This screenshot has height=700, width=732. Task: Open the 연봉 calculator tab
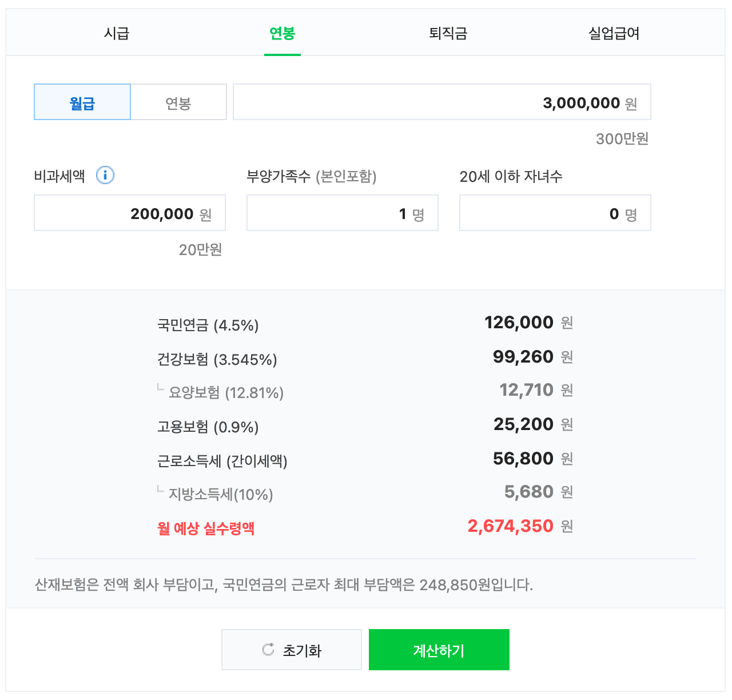click(283, 33)
